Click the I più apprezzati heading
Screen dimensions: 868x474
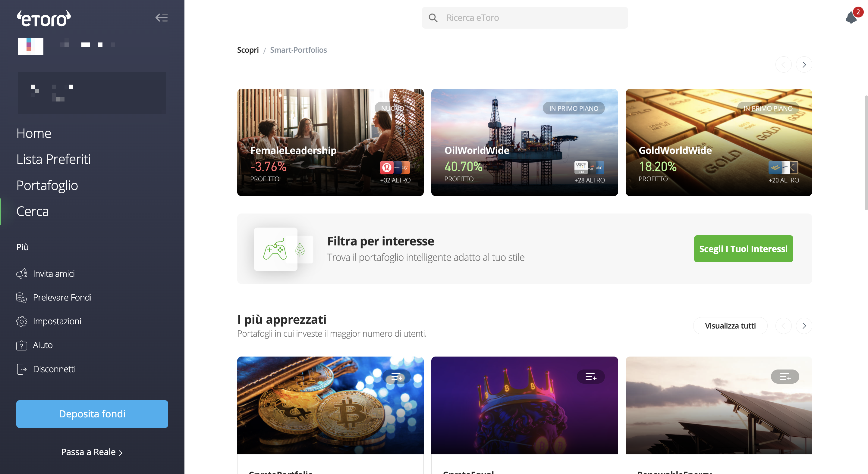point(282,320)
